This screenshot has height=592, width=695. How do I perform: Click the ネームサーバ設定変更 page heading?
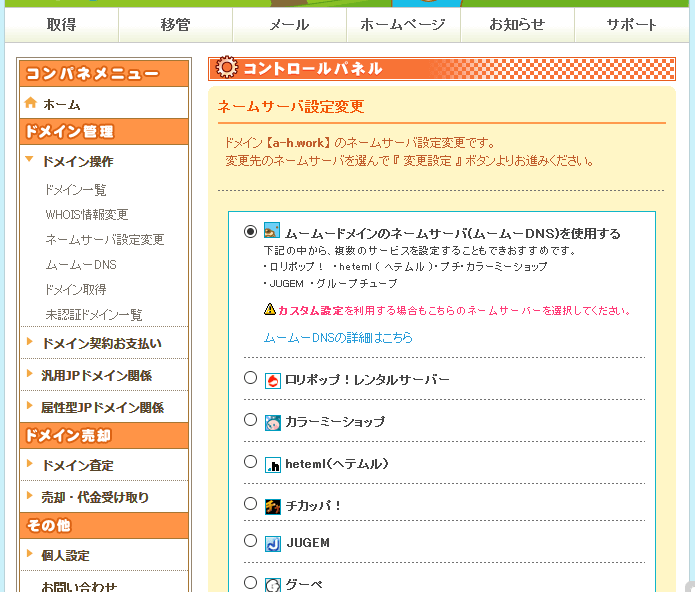click(291, 107)
